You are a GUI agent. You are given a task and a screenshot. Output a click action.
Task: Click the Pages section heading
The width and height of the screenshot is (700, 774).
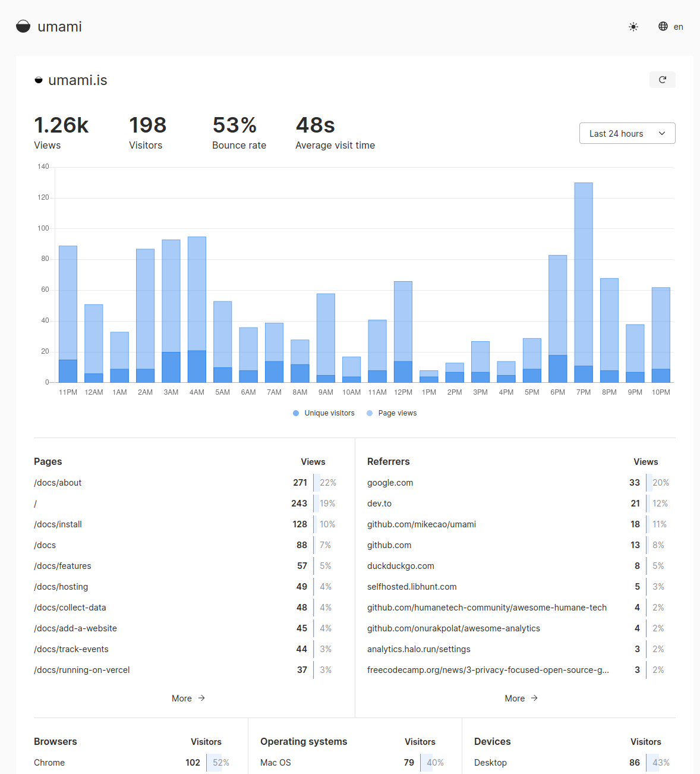(x=48, y=462)
